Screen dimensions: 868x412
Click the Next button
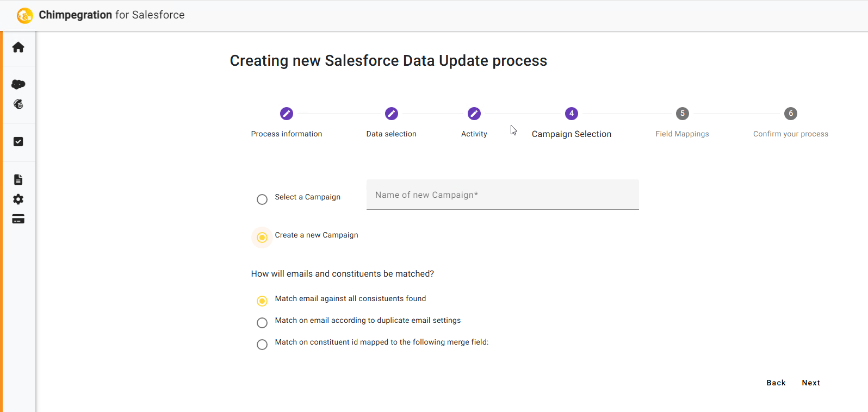click(x=811, y=383)
